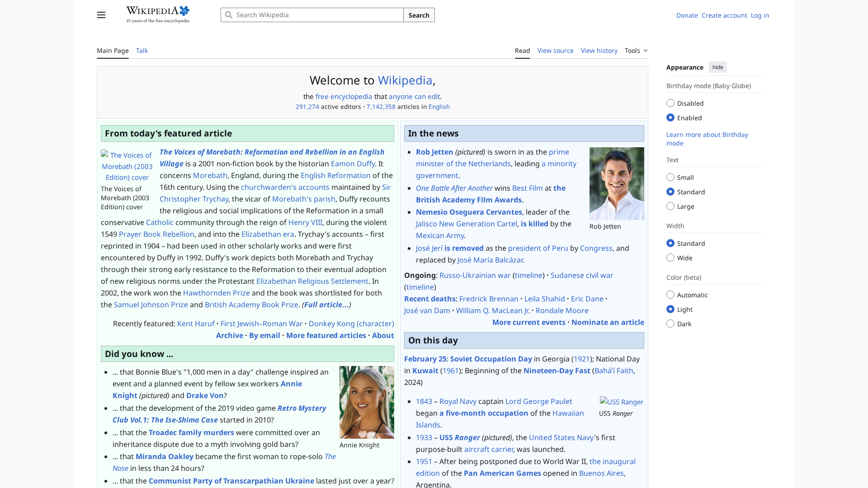Select Automatic color mode

coord(670,295)
